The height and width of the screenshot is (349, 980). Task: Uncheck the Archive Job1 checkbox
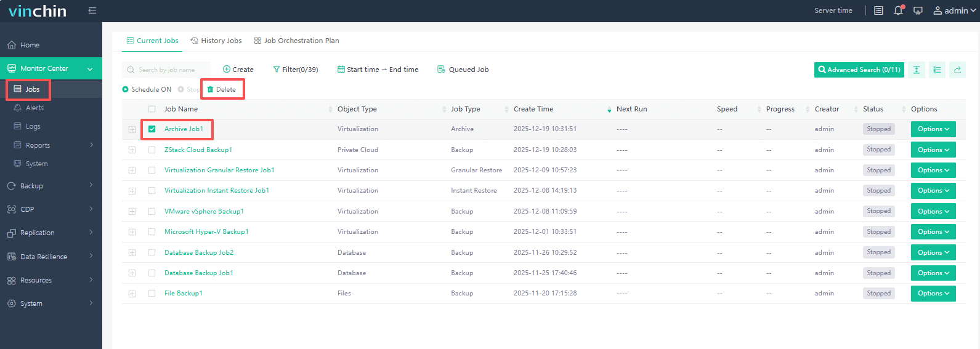pyautogui.click(x=152, y=129)
